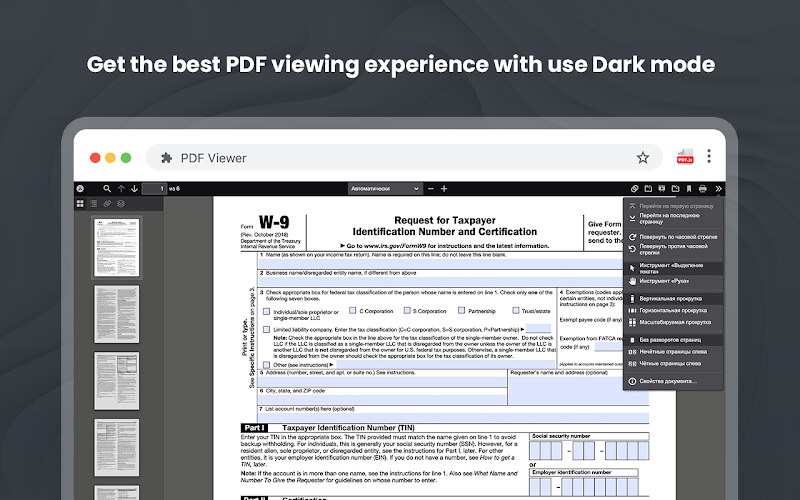Zoom out with the minus icon
The height and width of the screenshot is (500, 800).
(431, 189)
